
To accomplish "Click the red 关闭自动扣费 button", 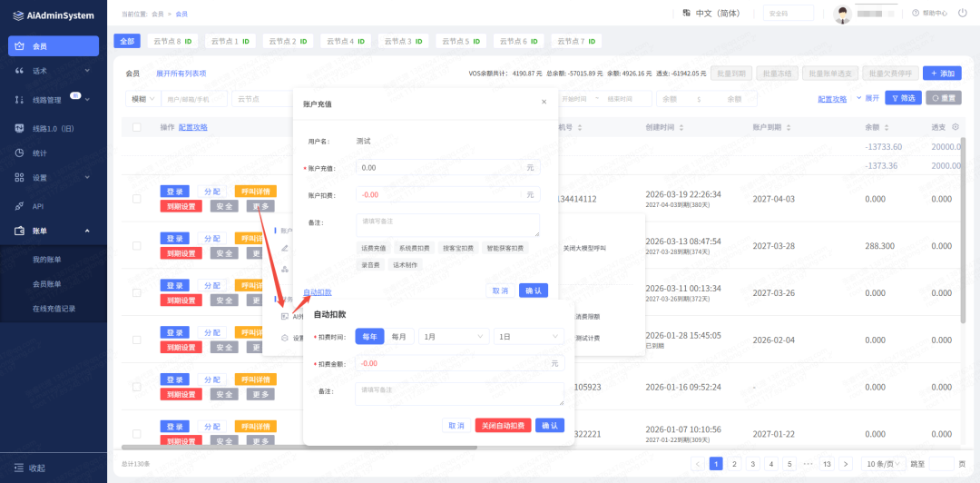I will click(x=503, y=425).
